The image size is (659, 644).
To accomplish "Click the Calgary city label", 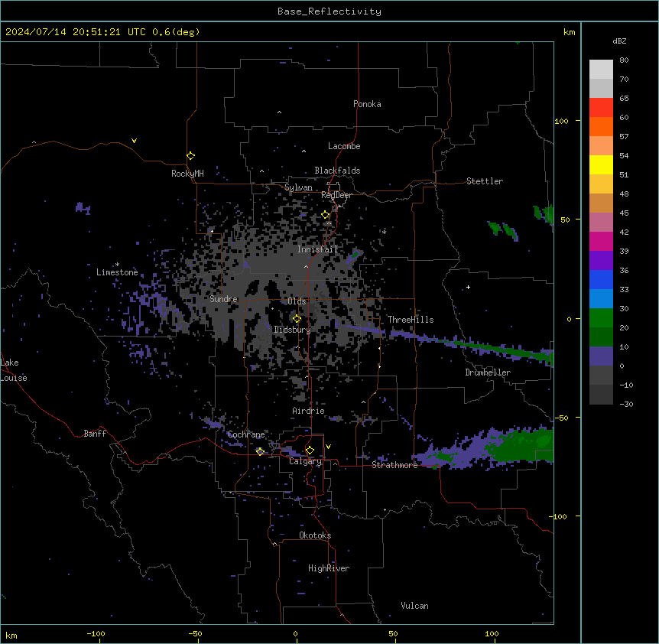I will point(305,461).
